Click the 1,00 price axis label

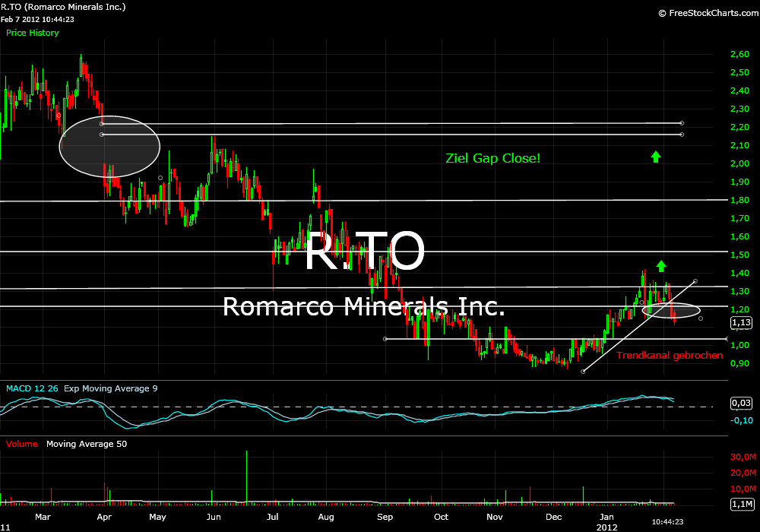739,345
